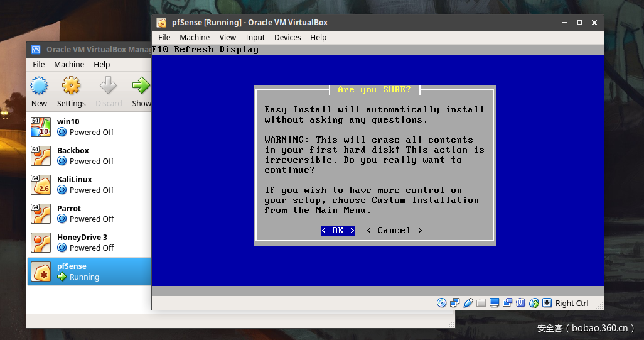Click the mouse integration status icon

(534, 303)
